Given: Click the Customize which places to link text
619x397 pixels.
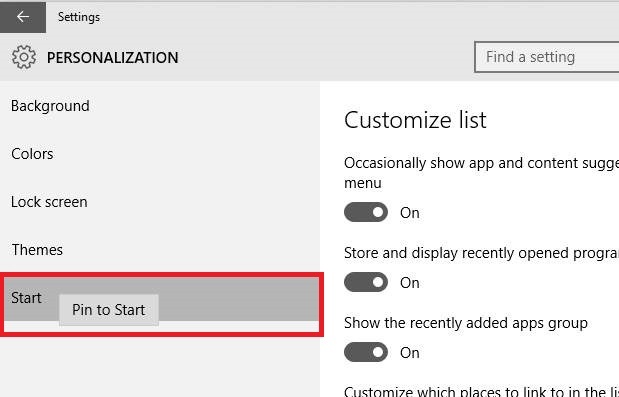Looking at the screenshot, I should [482, 391].
